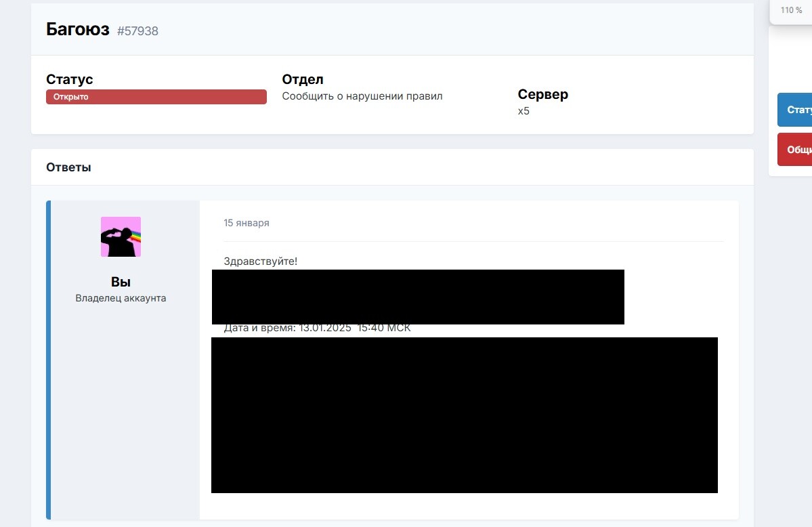The width and height of the screenshot is (812, 527).
Task: Click the "Ответы" section header
Action: coord(68,167)
